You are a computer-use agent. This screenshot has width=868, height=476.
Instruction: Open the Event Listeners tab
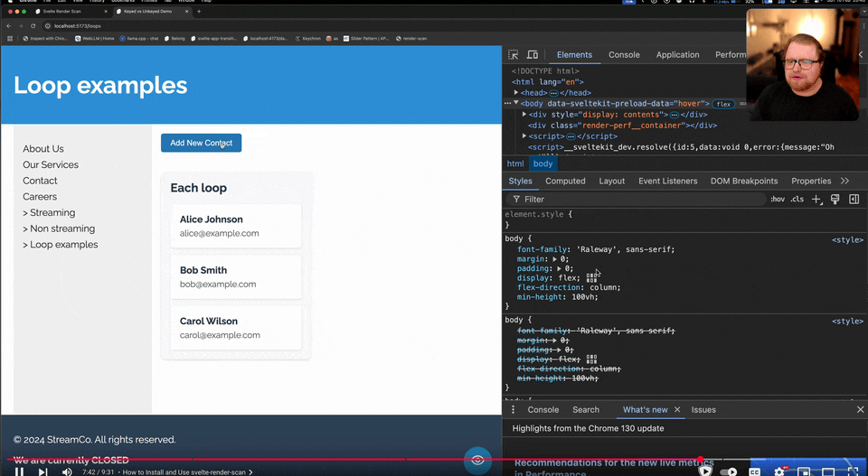[667, 181]
